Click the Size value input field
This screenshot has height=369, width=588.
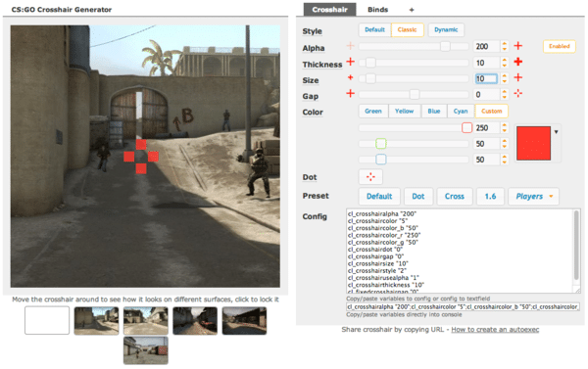coord(486,78)
